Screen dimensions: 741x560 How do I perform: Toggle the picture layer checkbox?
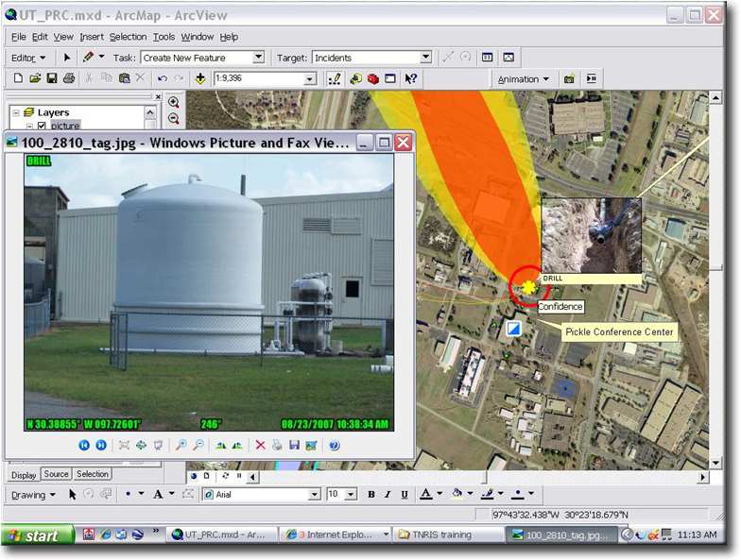click(42, 126)
